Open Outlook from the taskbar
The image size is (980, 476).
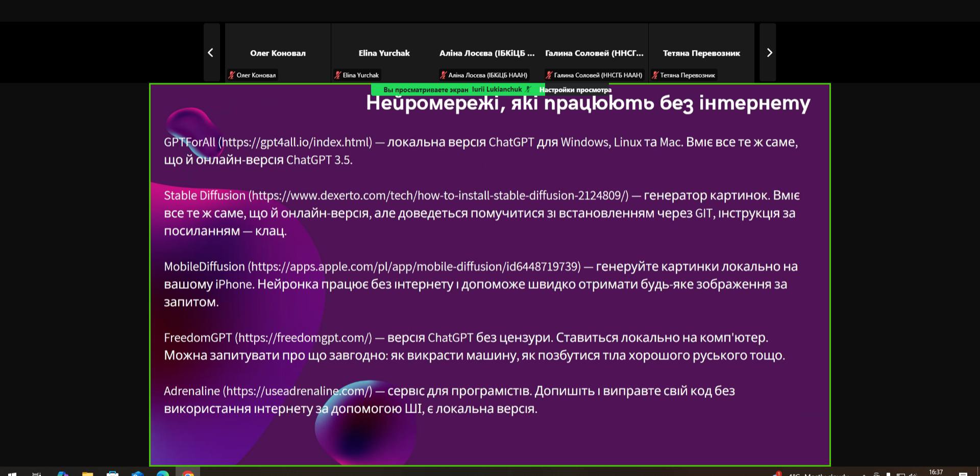(138, 473)
